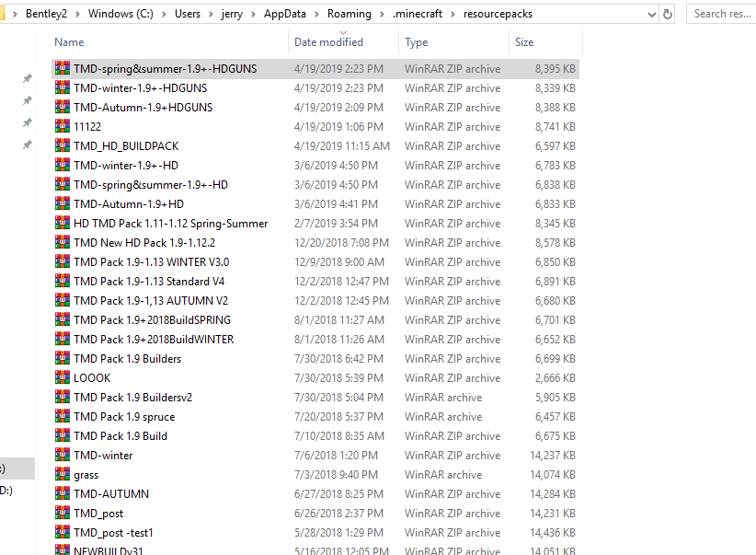Click archive icon of TMD Pack 1.9+2018BuildSPRING
Screen dimensions: 756x555
[x=63, y=319]
